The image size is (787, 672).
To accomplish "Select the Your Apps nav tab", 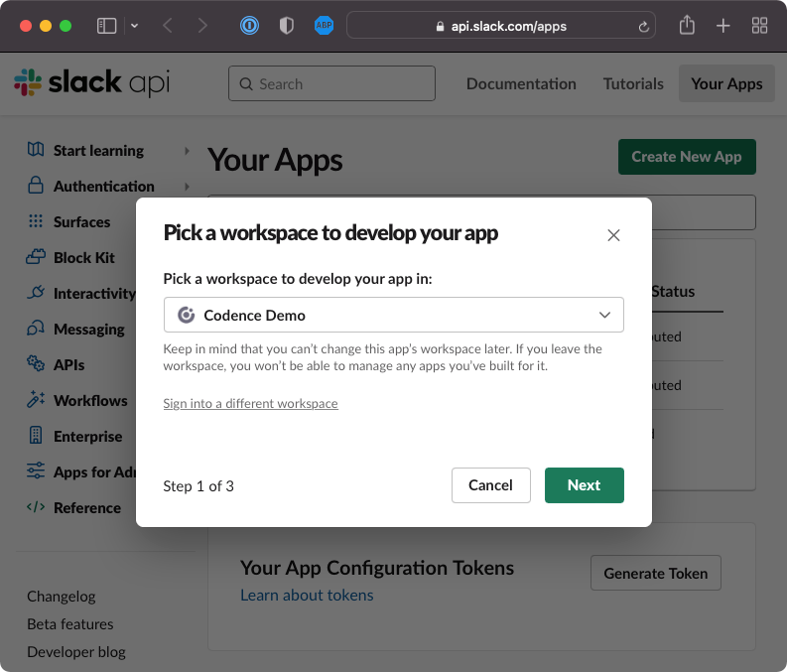I will point(726,83).
